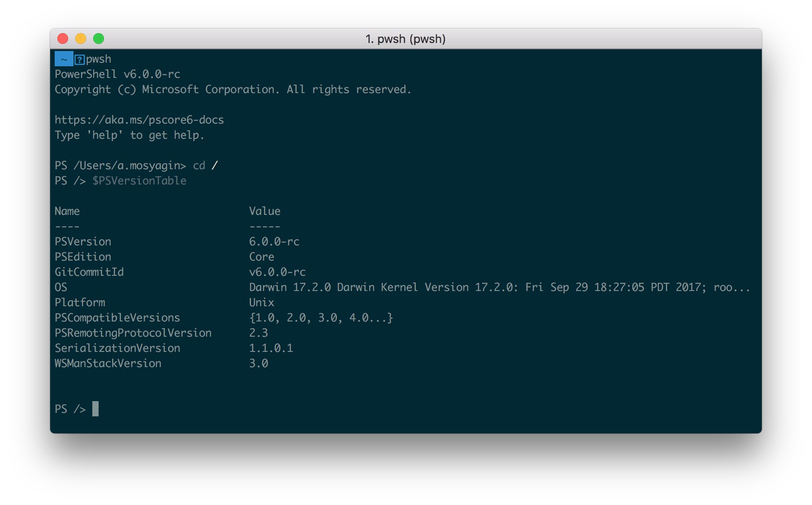The width and height of the screenshot is (812, 505).
Task: Close the pwsh terminal window
Action: coord(63,39)
